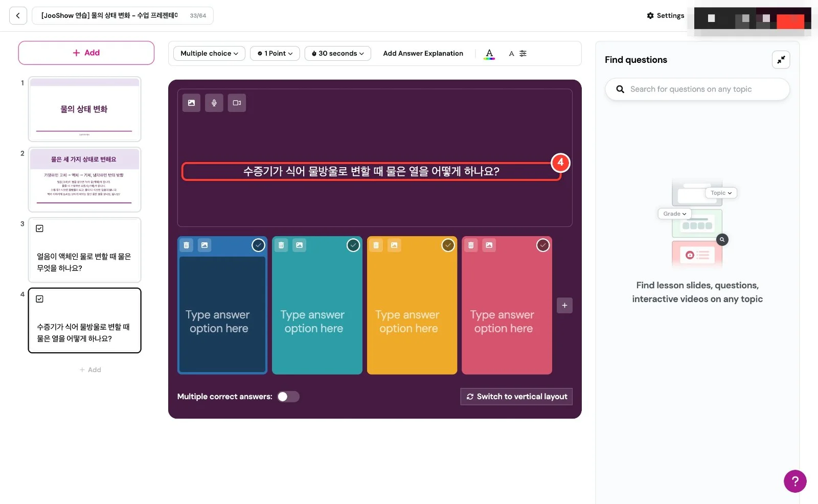Open the 1 Point dropdown
The width and height of the screenshot is (818, 504).
pos(275,53)
